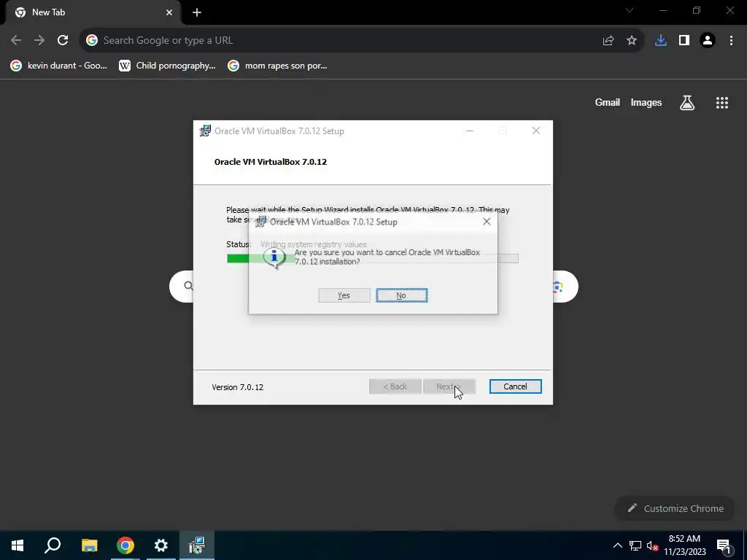This screenshot has height=560, width=747.
Task: Open File Explorer from the taskbar
Action: 89,545
